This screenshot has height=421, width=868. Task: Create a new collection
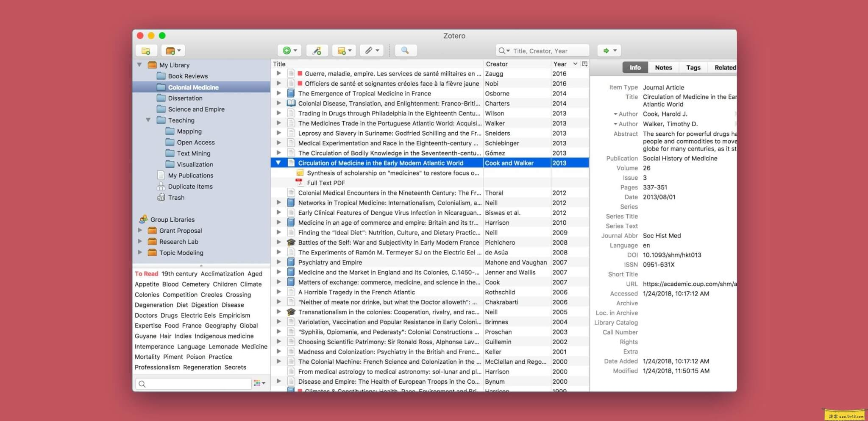click(146, 50)
